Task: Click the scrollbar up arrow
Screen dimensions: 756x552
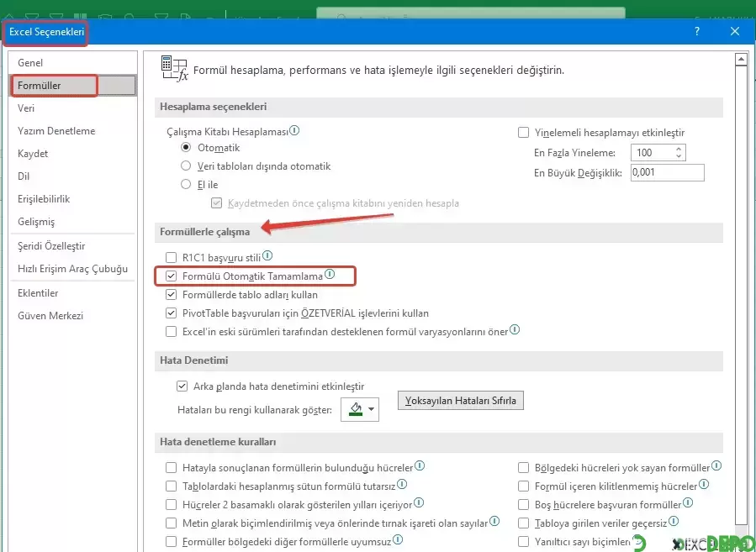Action: pyautogui.click(x=741, y=60)
